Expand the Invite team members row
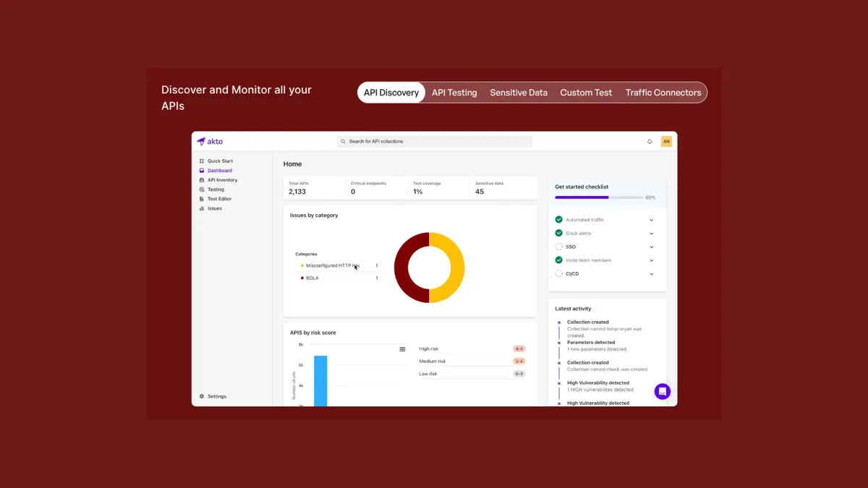 click(x=652, y=260)
